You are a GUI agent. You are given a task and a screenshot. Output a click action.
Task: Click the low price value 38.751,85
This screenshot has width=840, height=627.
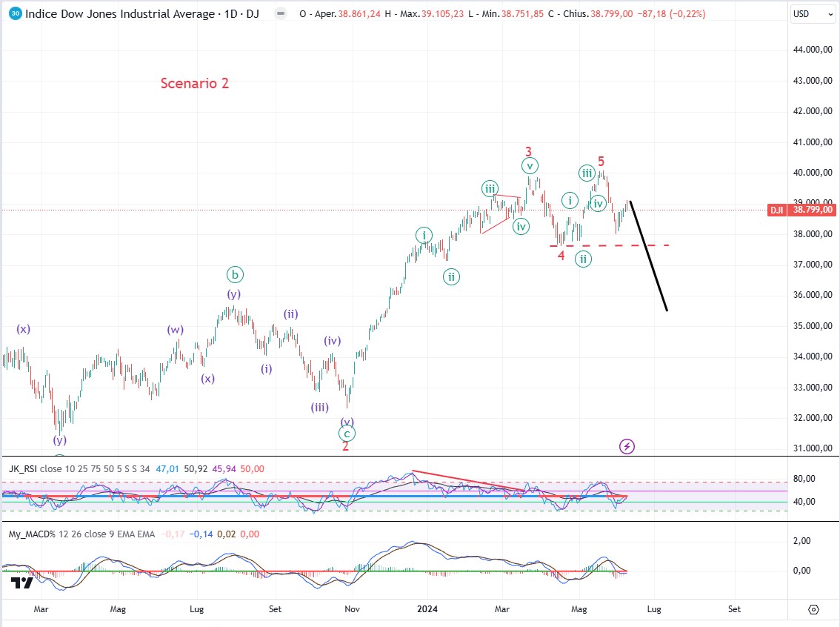click(522, 14)
